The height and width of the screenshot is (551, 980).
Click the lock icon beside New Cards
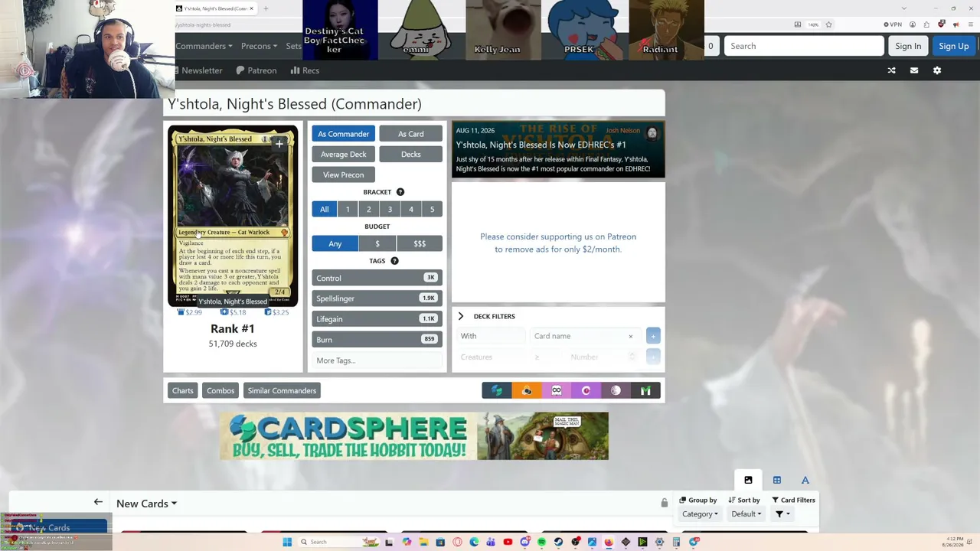pos(665,503)
